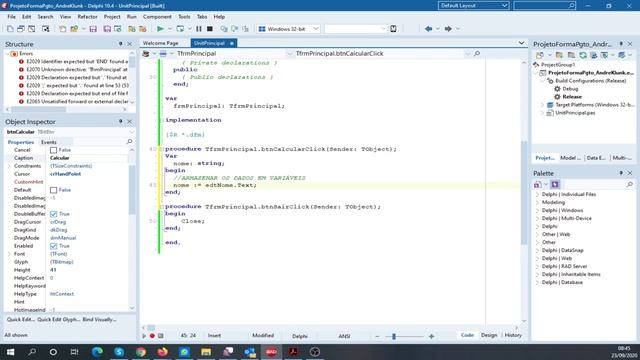
Task: Click the zoom in plus button
Action: click(x=431, y=336)
